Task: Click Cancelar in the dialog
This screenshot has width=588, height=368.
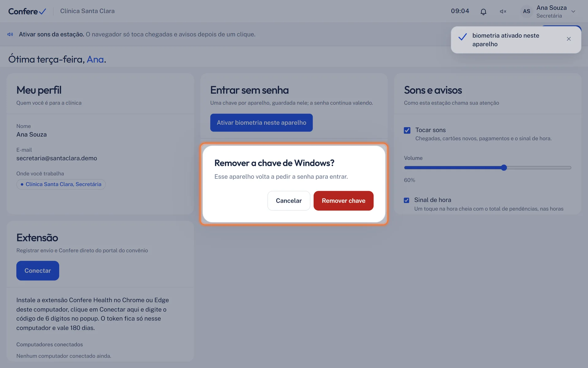Action: click(x=288, y=201)
